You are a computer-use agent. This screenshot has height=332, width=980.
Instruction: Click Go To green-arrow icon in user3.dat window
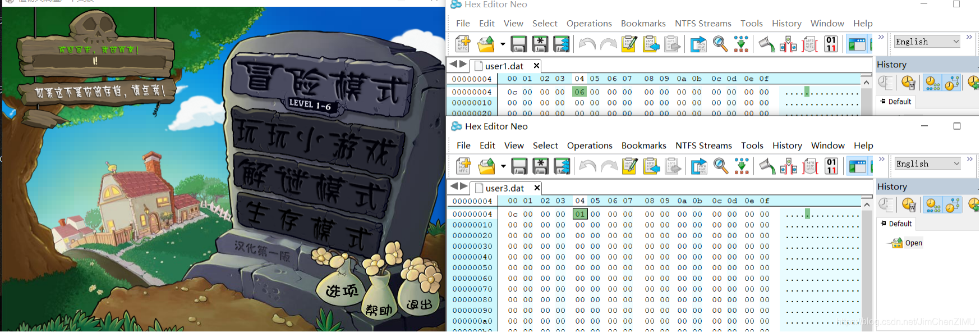[742, 166]
